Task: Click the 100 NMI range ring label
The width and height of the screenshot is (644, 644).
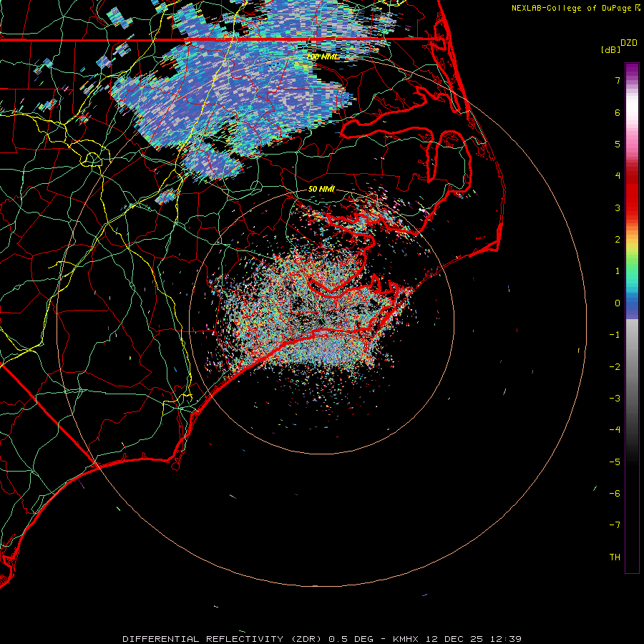Action: tap(321, 57)
